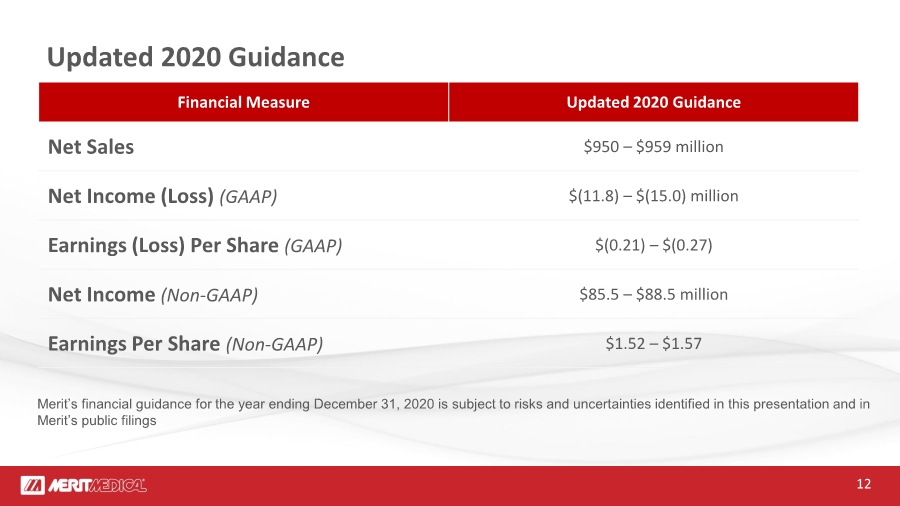
Task: Click the financial guidance disclaimer footnote
Action: point(453,412)
